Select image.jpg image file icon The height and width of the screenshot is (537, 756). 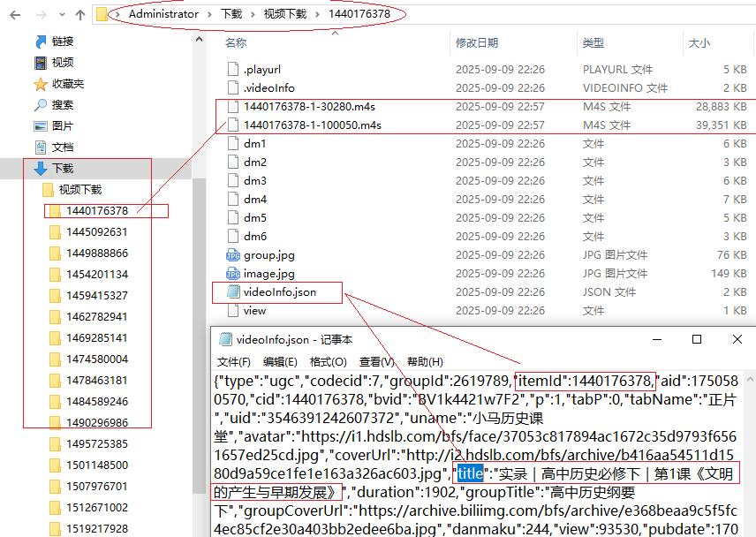pos(233,273)
